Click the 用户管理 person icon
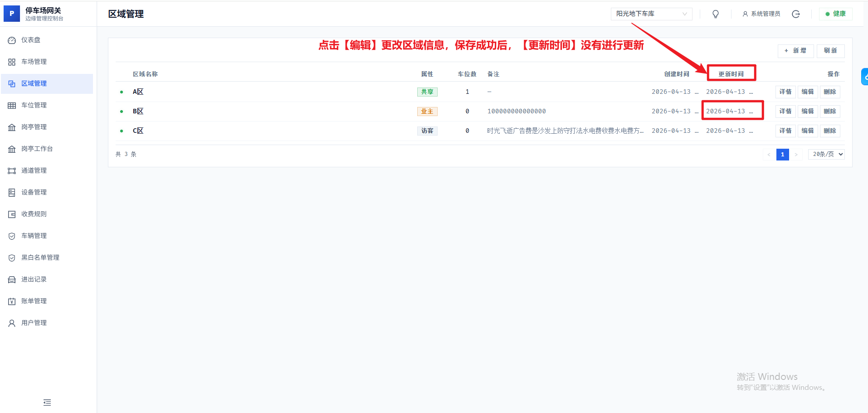868x413 pixels. point(12,323)
